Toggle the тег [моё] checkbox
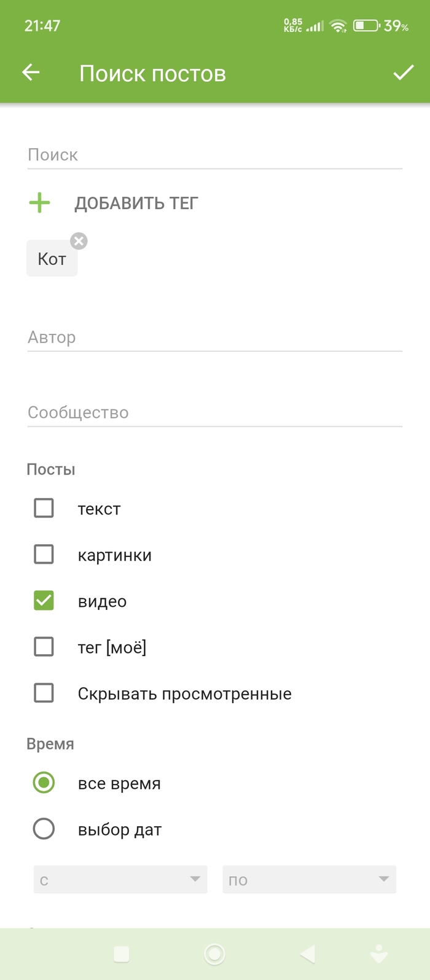The image size is (430, 980). point(44,647)
